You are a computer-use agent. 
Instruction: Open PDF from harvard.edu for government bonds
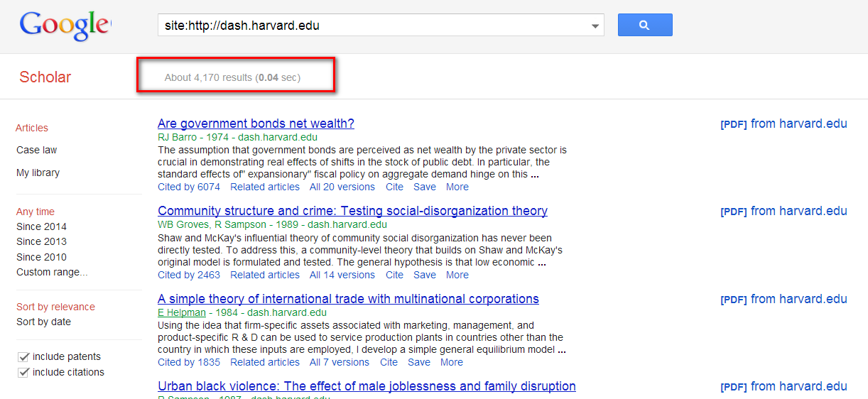783,124
